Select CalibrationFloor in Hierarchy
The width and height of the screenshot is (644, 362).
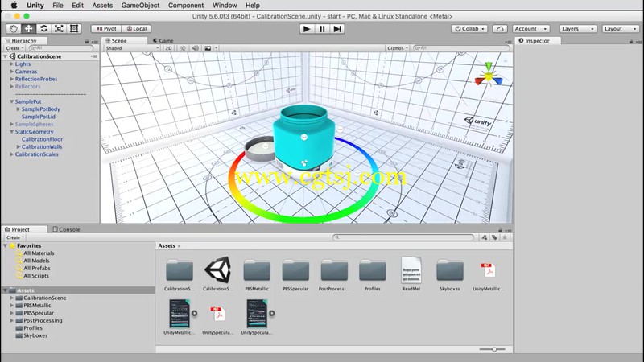[x=42, y=139]
